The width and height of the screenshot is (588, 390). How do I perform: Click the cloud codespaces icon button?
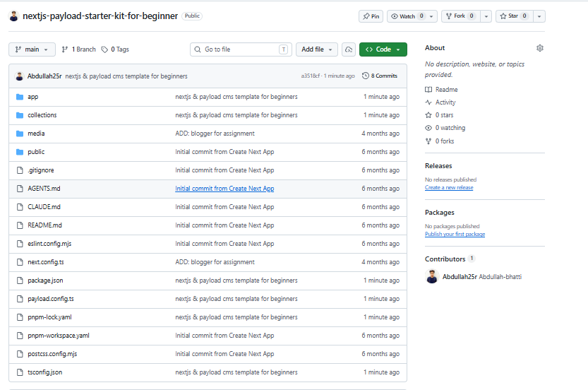349,49
